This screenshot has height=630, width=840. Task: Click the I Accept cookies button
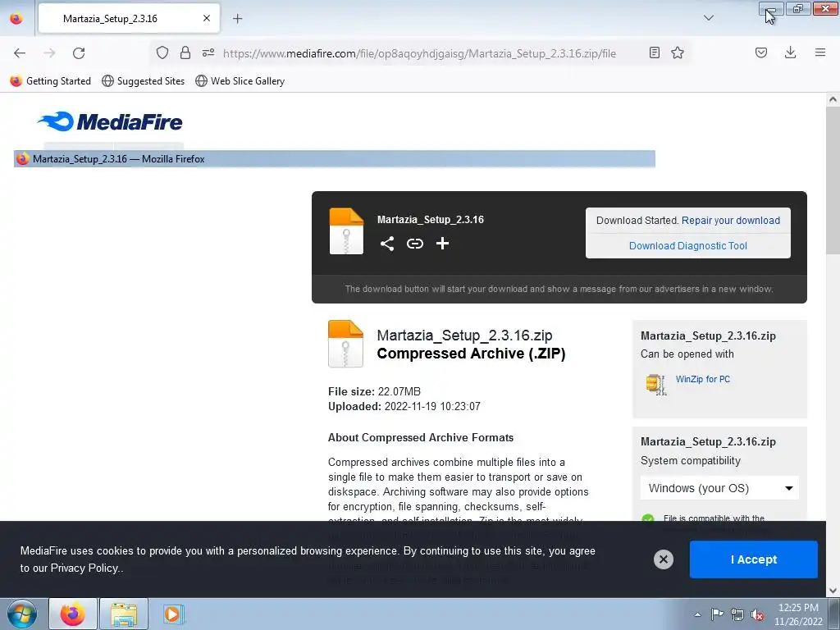(x=753, y=559)
